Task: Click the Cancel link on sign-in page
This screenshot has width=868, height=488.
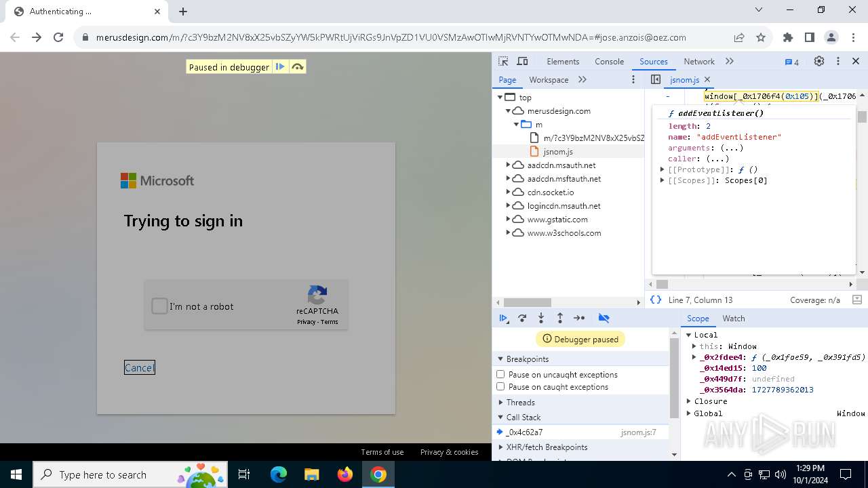Action: (139, 367)
